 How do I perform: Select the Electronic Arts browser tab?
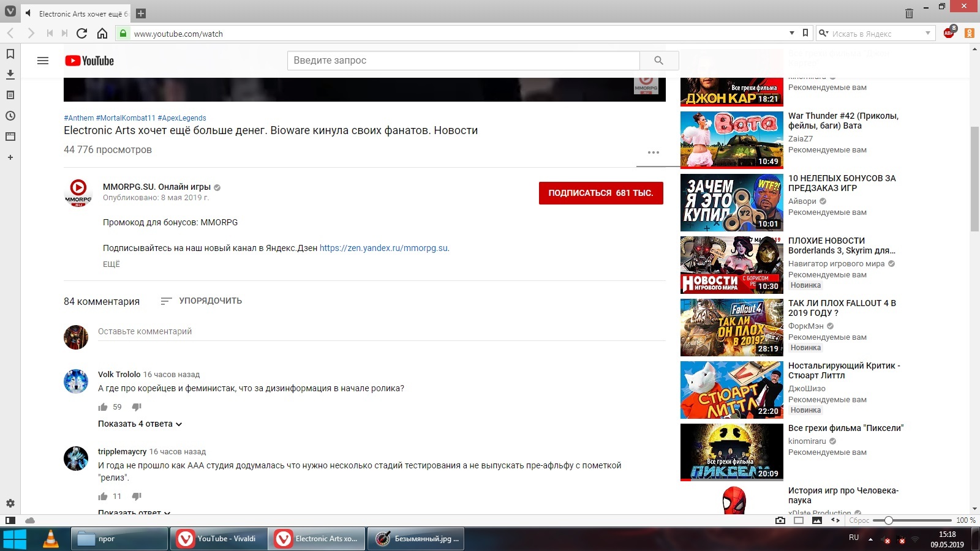click(77, 13)
